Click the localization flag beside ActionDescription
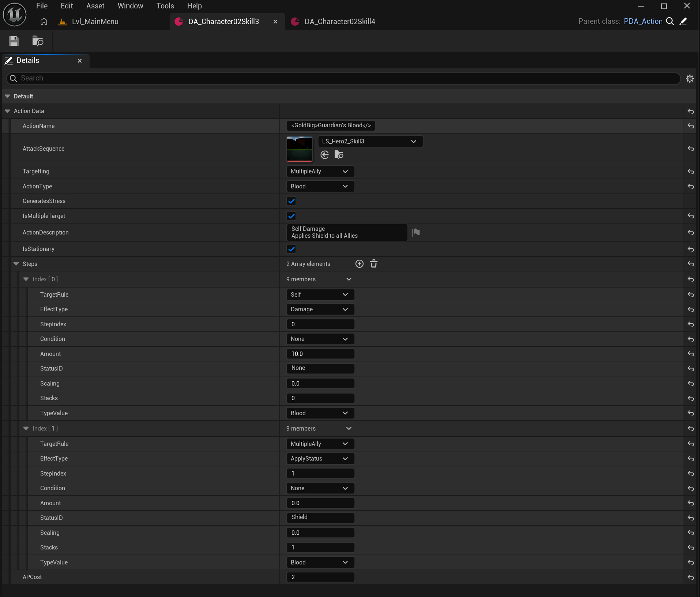The image size is (700, 597). click(416, 232)
